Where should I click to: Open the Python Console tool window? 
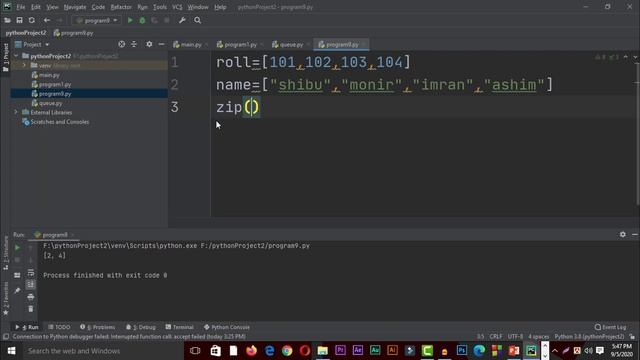pos(227,327)
